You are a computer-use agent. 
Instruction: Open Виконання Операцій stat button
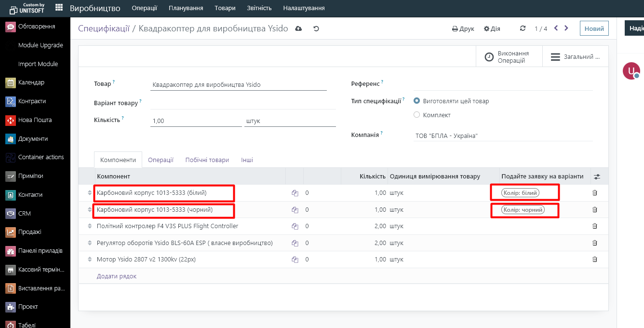pos(509,57)
